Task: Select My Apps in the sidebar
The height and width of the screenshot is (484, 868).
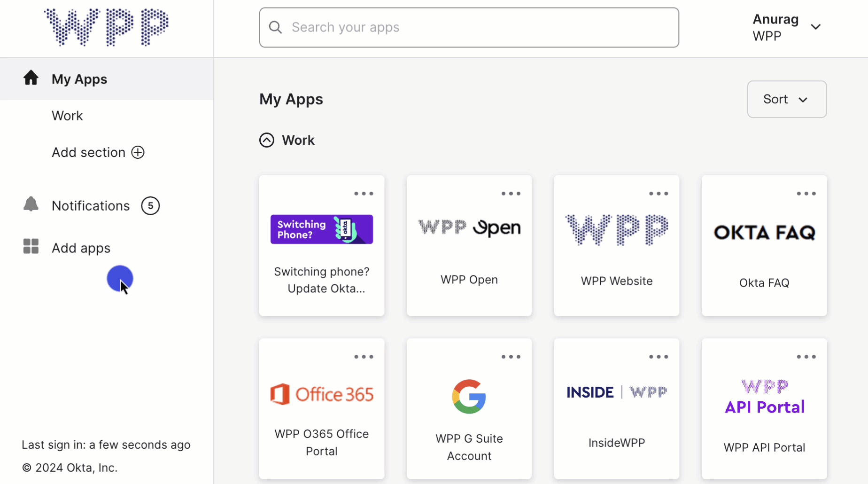Action: pos(79,79)
